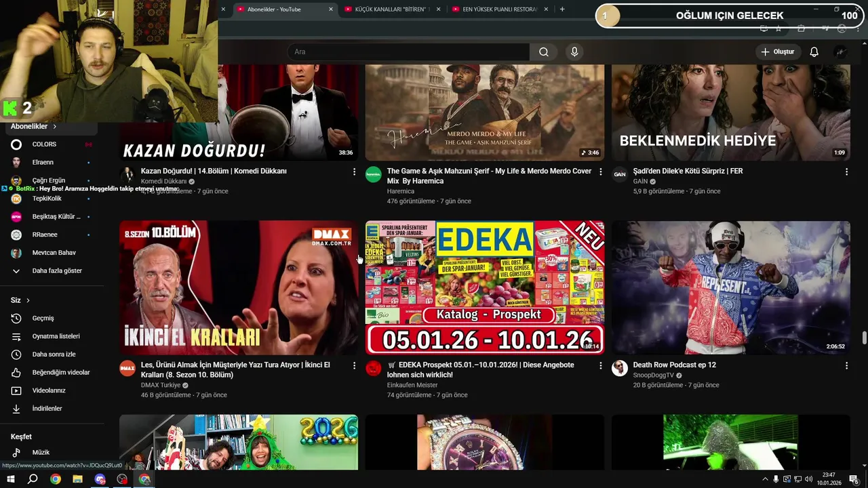Open Discord from the taskbar
Image resolution: width=868 pixels, height=488 pixels.
100,479
